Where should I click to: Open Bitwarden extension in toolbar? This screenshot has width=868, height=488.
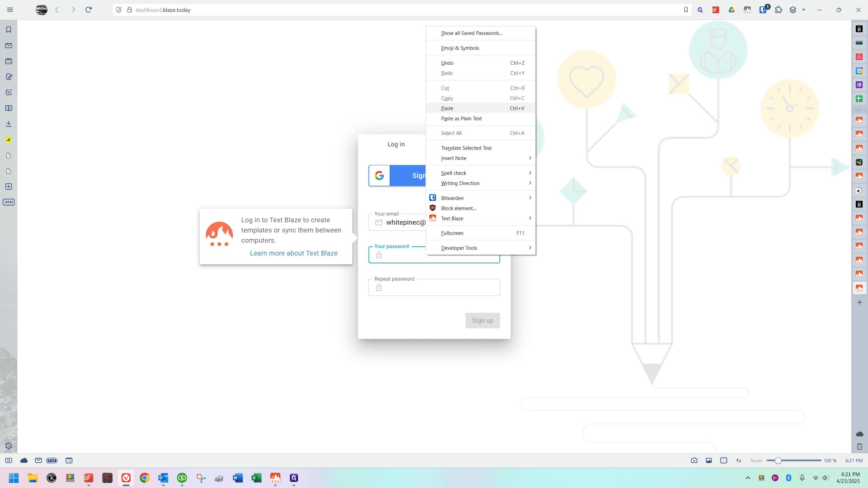(x=763, y=10)
